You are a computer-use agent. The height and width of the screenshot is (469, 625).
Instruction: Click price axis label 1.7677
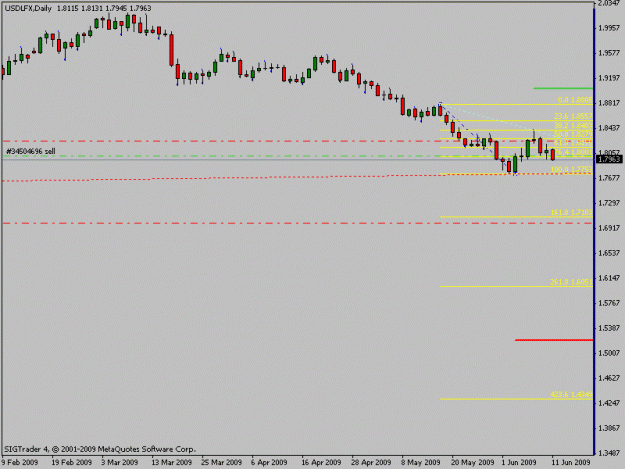click(610, 178)
